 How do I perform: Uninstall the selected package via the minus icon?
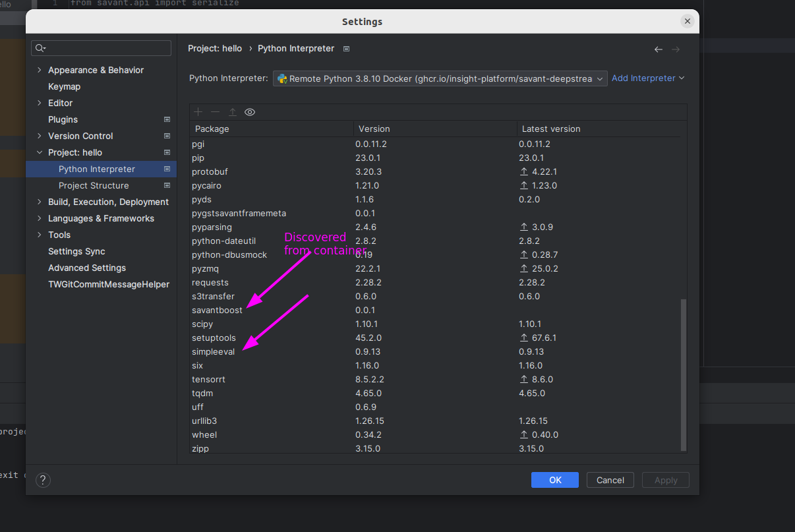pyautogui.click(x=215, y=111)
